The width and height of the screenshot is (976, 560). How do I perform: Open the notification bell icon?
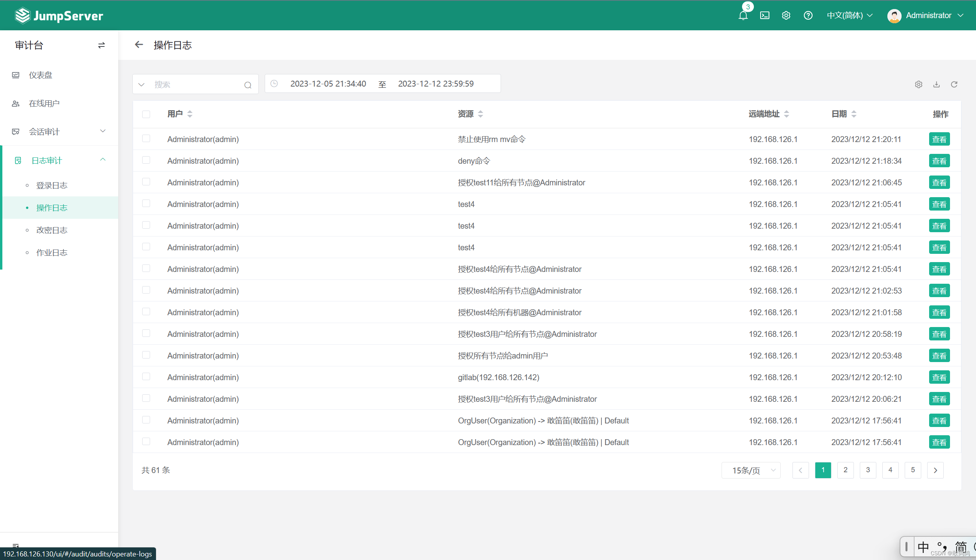[743, 16]
